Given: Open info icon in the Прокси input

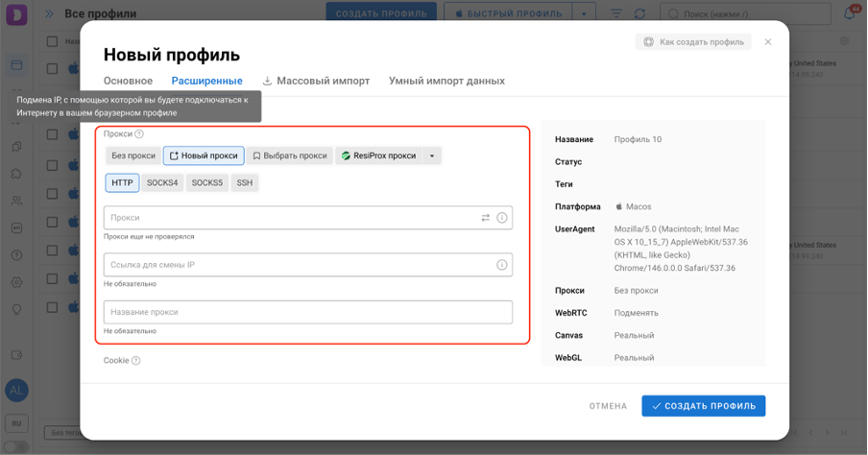Looking at the screenshot, I should (502, 218).
